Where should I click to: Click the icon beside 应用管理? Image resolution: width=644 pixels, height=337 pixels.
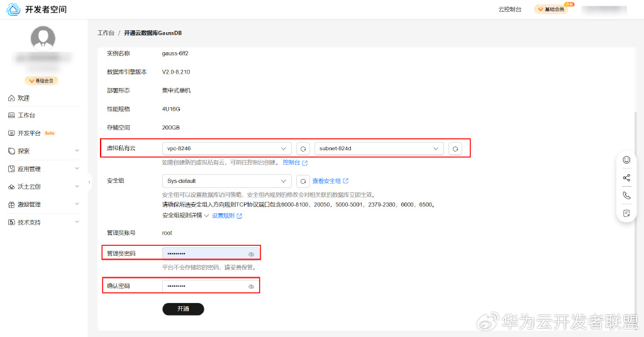[11, 168]
